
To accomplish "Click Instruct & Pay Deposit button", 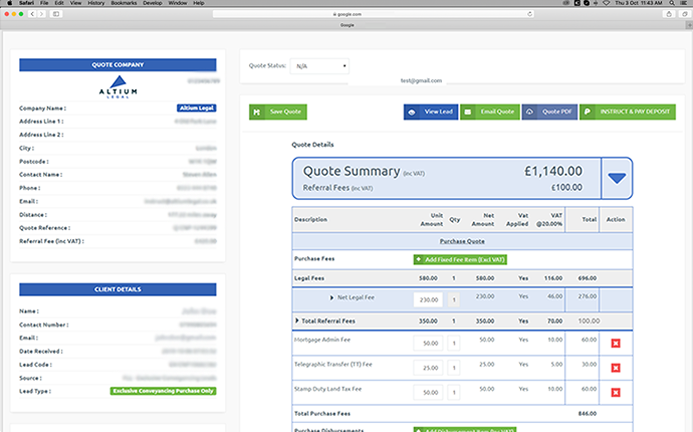I will 628,112.
